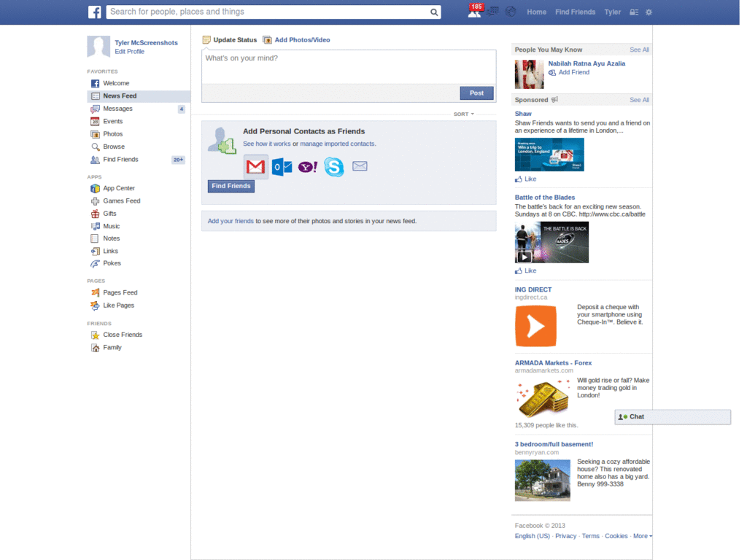Click See All for Sponsored
This screenshot has width=747, height=560.
(x=639, y=100)
